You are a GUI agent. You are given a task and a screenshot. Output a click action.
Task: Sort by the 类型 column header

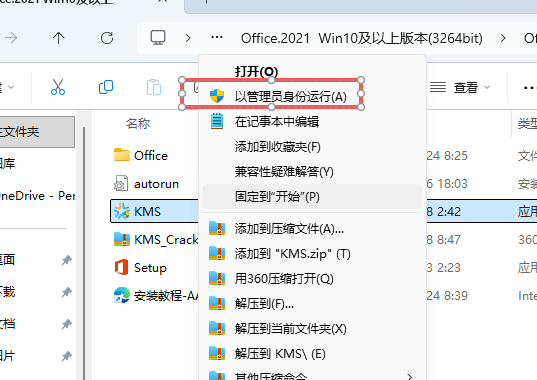tap(527, 123)
